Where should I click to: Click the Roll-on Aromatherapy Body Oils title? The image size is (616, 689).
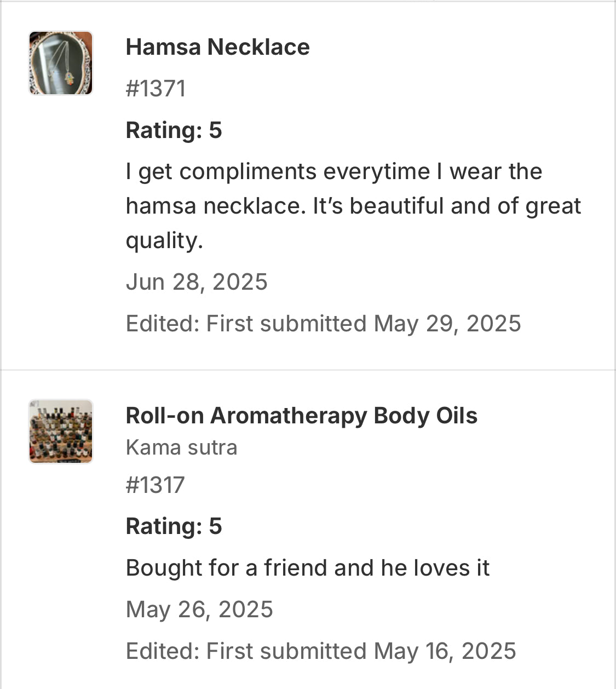tap(301, 416)
